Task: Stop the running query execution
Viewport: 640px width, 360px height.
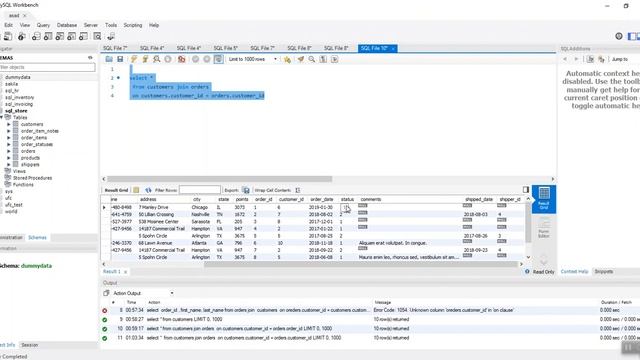Action: [x=168, y=59]
